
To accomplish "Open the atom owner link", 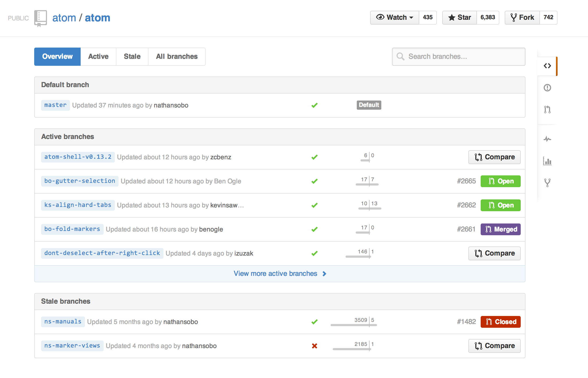I will (x=64, y=18).
